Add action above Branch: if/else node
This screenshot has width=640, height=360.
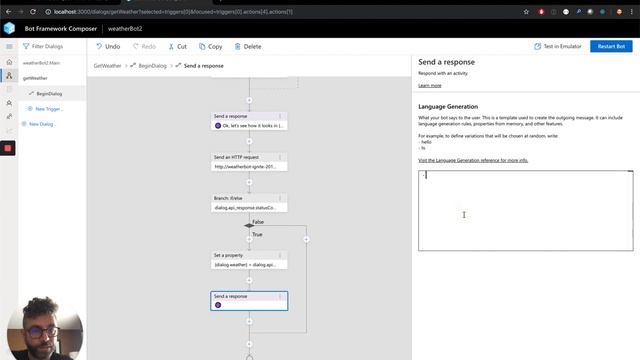249,182
